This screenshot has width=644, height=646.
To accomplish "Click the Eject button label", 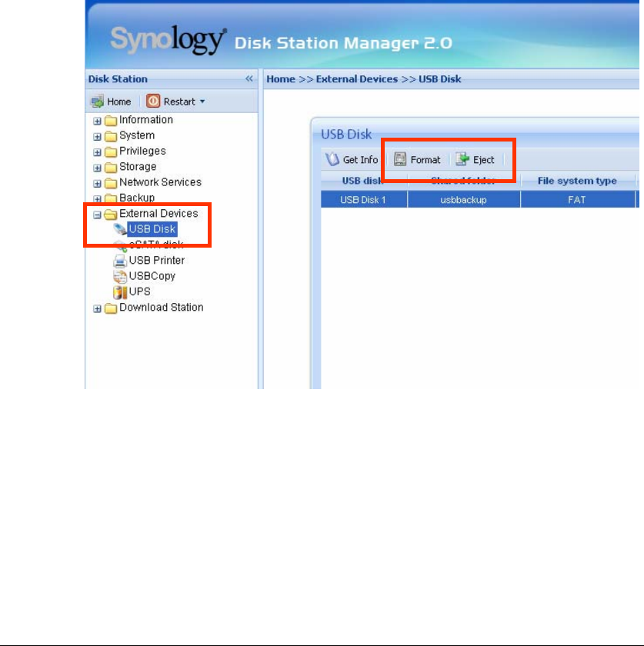I will coord(484,160).
